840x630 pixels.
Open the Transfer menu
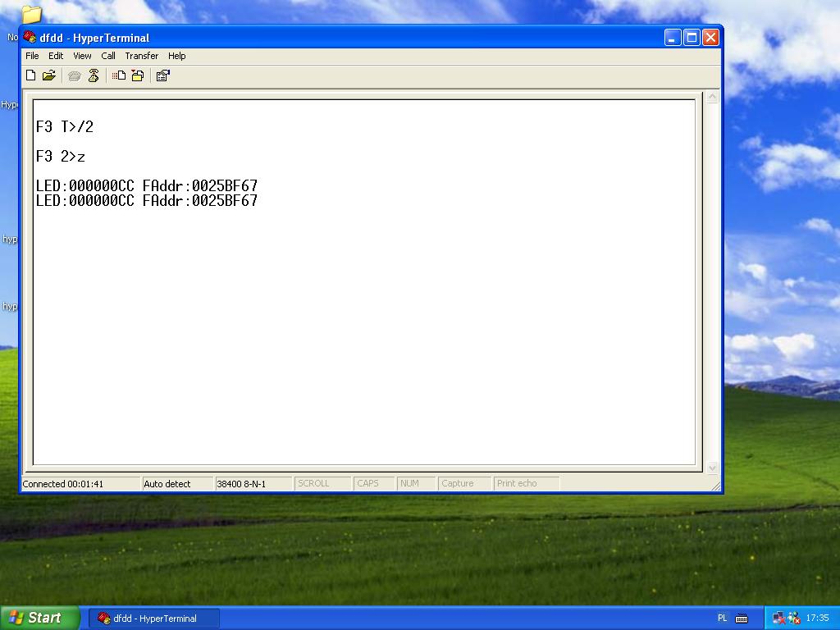tap(141, 56)
